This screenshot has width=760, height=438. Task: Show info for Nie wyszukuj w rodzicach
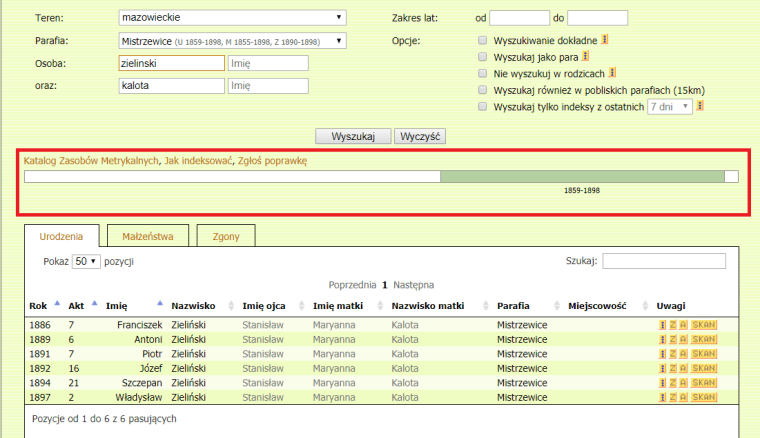[612, 73]
